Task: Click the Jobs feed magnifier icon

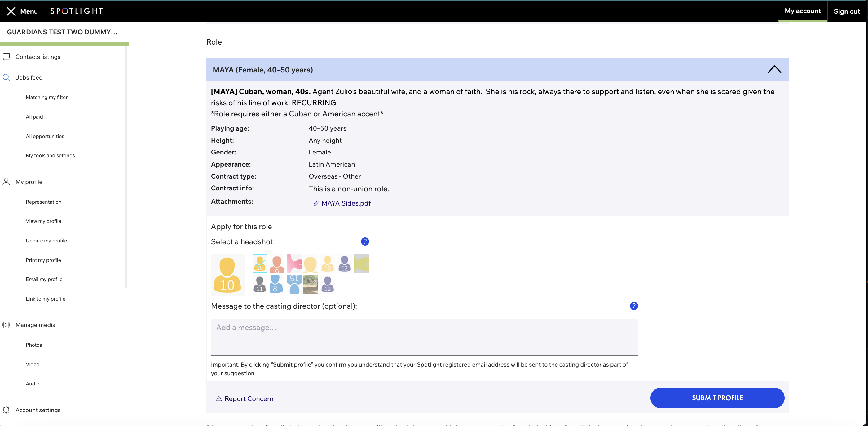Action: point(6,77)
